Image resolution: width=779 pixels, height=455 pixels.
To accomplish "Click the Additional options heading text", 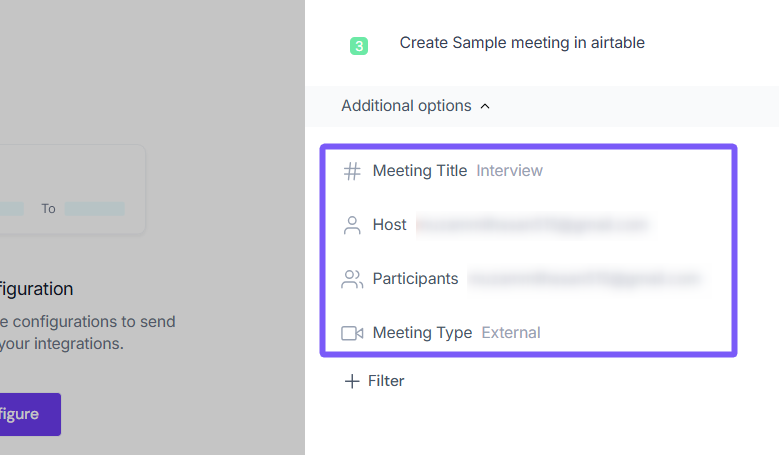I will point(406,106).
